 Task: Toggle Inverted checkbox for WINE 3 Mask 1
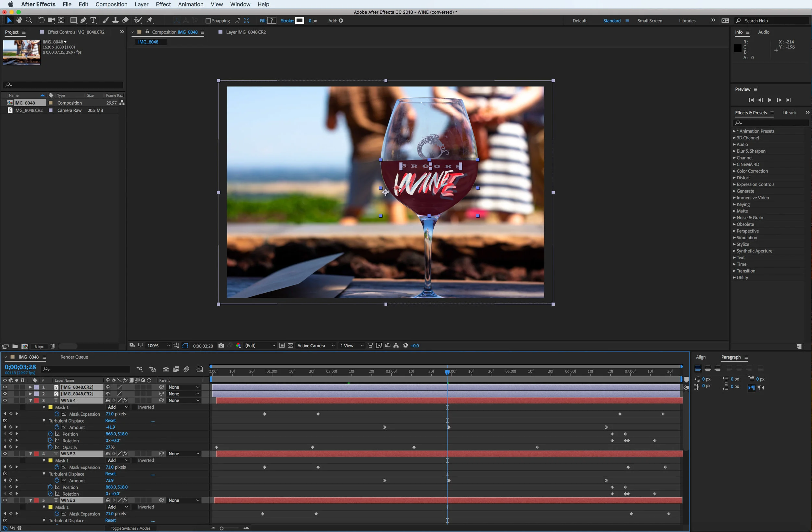(134, 460)
